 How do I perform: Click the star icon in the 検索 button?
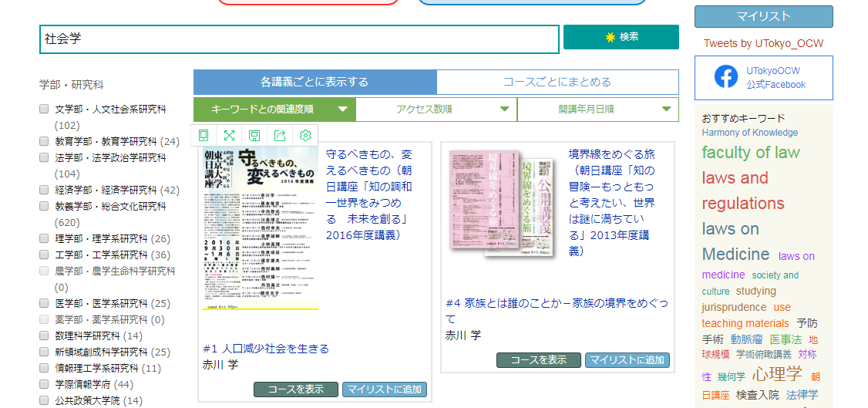pos(610,37)
